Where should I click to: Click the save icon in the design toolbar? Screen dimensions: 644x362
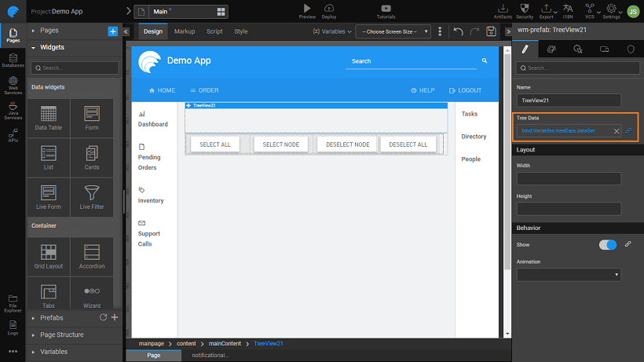[491, 31]
